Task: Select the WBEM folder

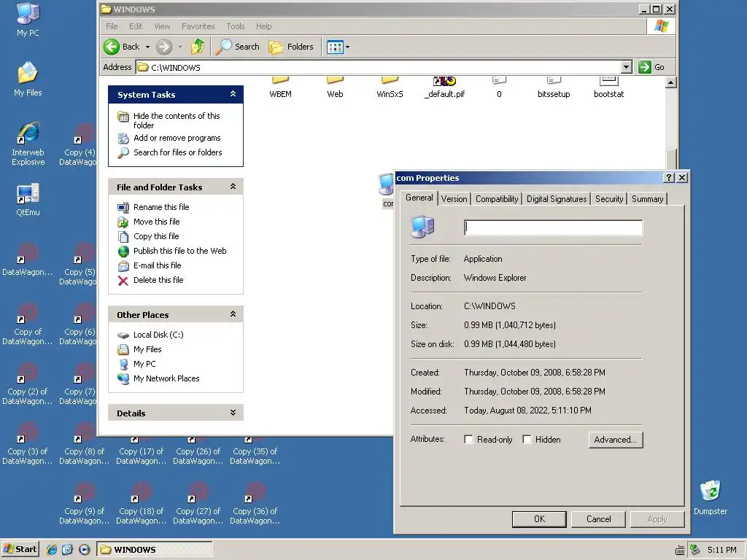Action: point(280,87)
